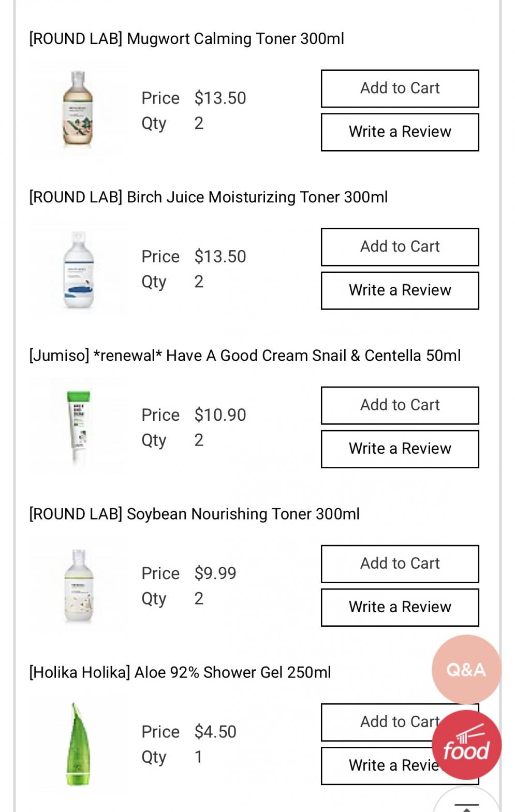The image size is (515, 812).
Task: Open Aloe 92% Shower Gel image
Action: point(78,744)
